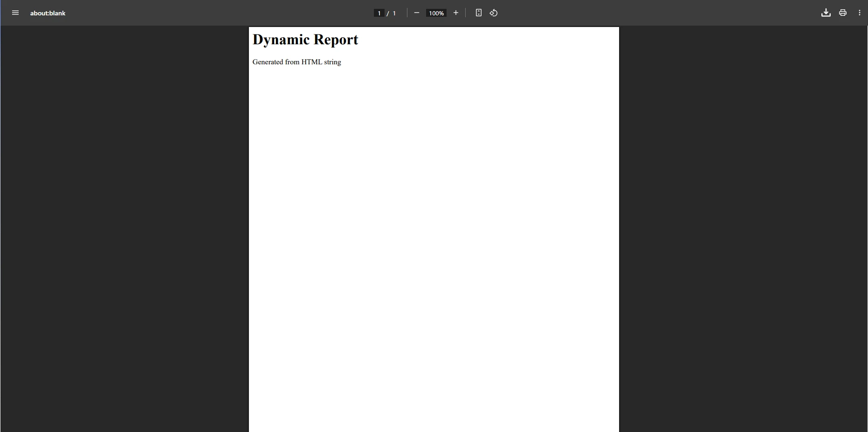Image resolution: width=868 pixels, height=432 pixels.
Task: Click the word 'Report' in the heading
Action: coord(336,40)
